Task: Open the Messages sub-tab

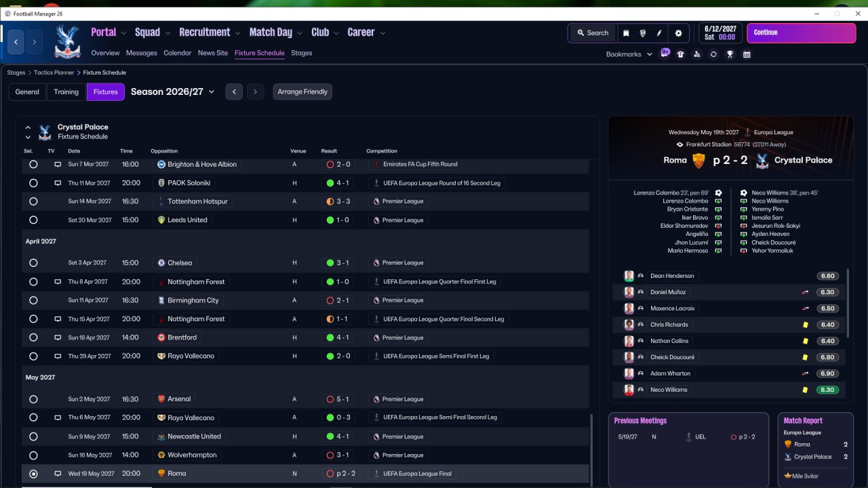Action: (141, 53)
